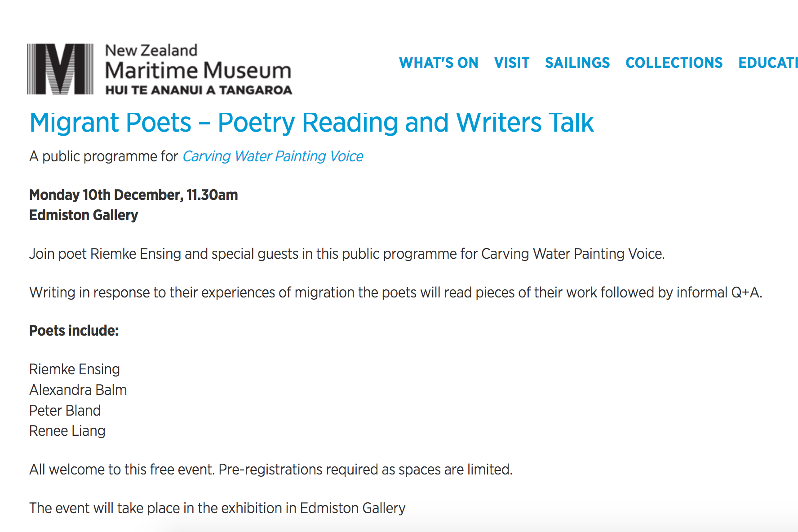The image size is (798, 532).
Task: Select SAILINGS in the navigation bar
Action: (x=577, y=63)
